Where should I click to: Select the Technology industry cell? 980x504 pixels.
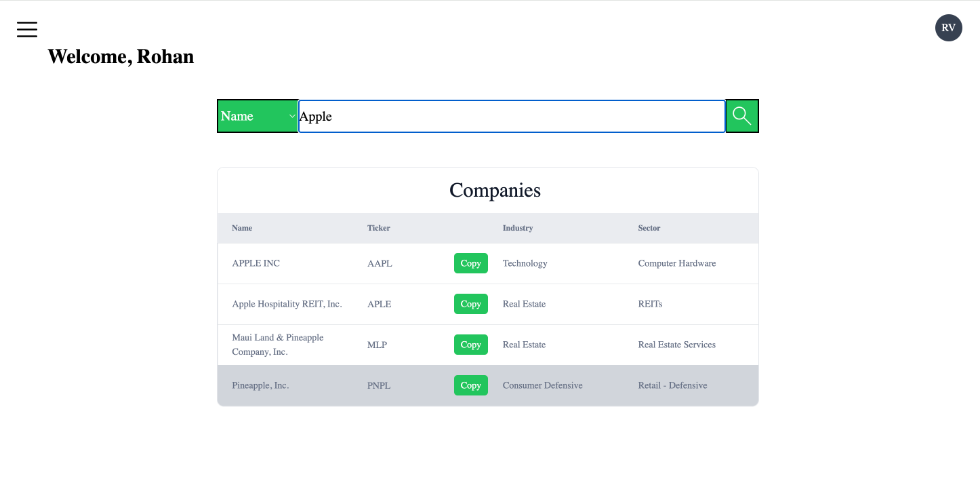(x=525, y=263)
